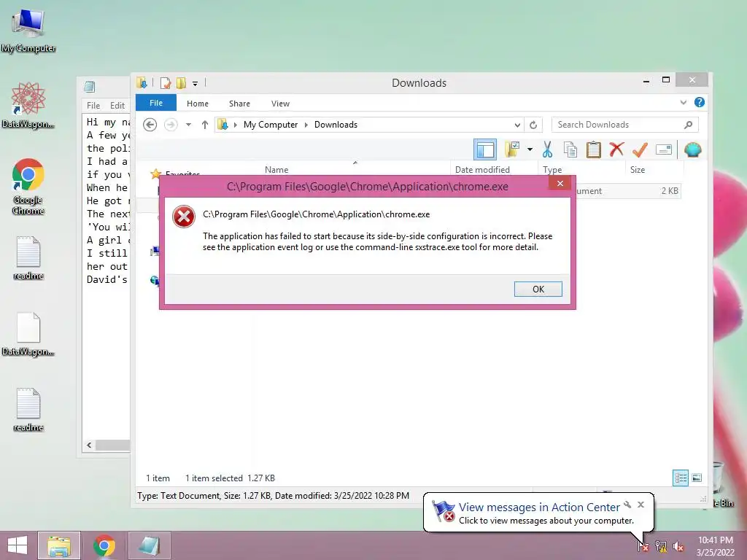The width and height of the screenshot is (747, 560).
Task: Select the DataWagon shortcut desktop icon
Action: (x=28, y=105)
